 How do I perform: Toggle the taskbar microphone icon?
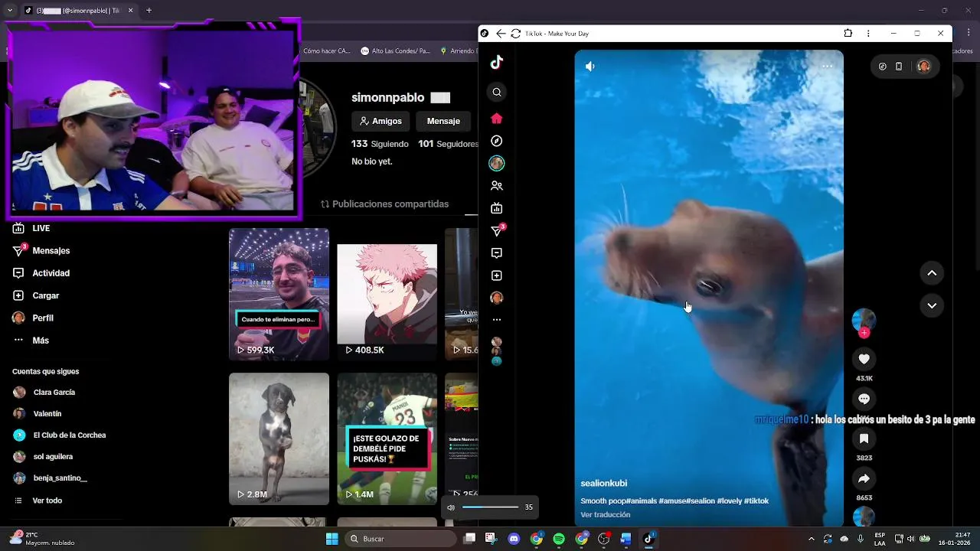pyautogui.click(x=861, y=539)
